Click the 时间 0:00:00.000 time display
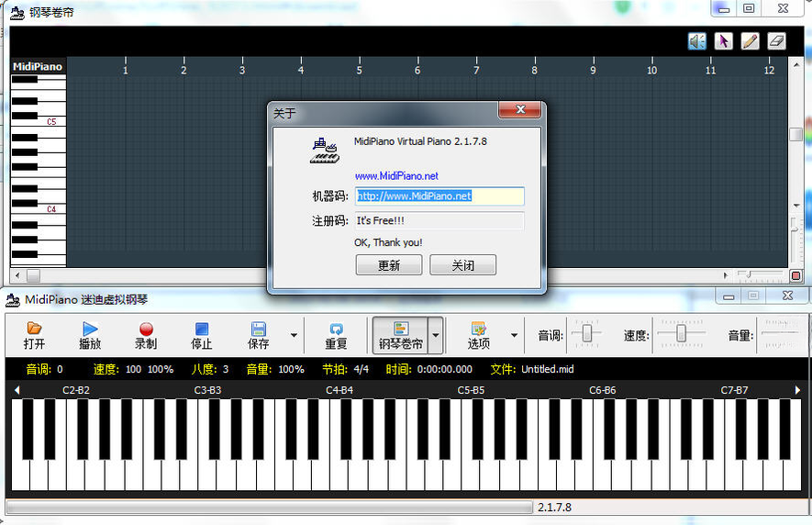The height and width of the screenshot is (525, 812). [428, 370]
